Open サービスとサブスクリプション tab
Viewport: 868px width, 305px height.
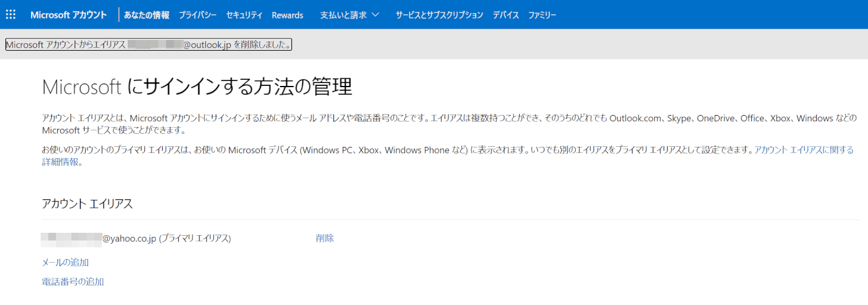click(439, 15)
